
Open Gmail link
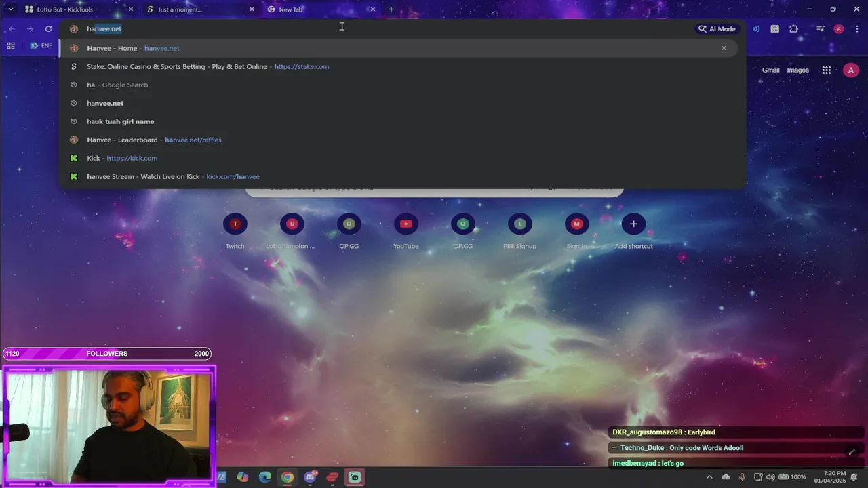(x=770, y=70)
